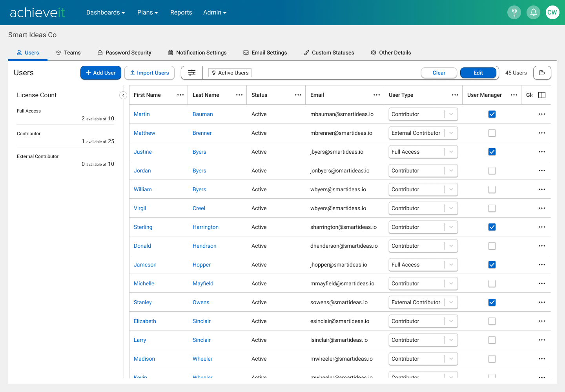The image size is (565, 392).
Task: Open row actions for Donald Hendrson
Action: click(x=542, y=246)
